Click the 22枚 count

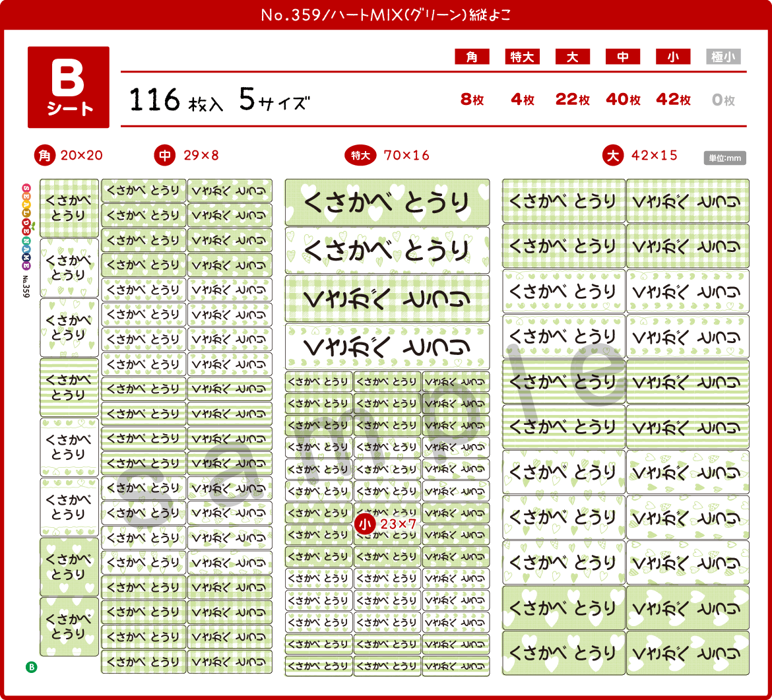(x=573, y=100)
